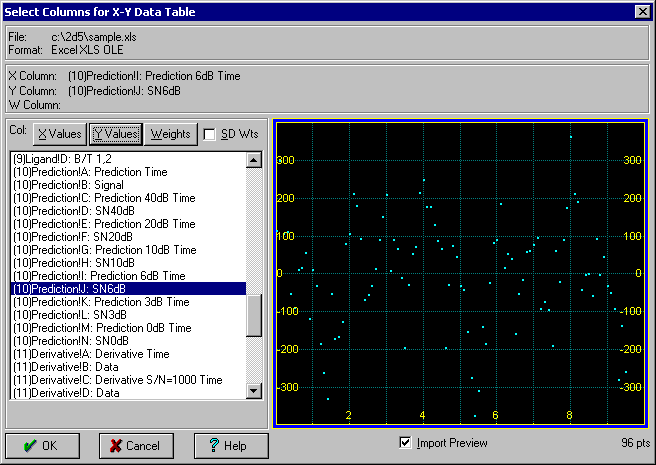Click the file path c:\2d5\sample.xls
Screen dimensions: 656x465
(94, 37)
